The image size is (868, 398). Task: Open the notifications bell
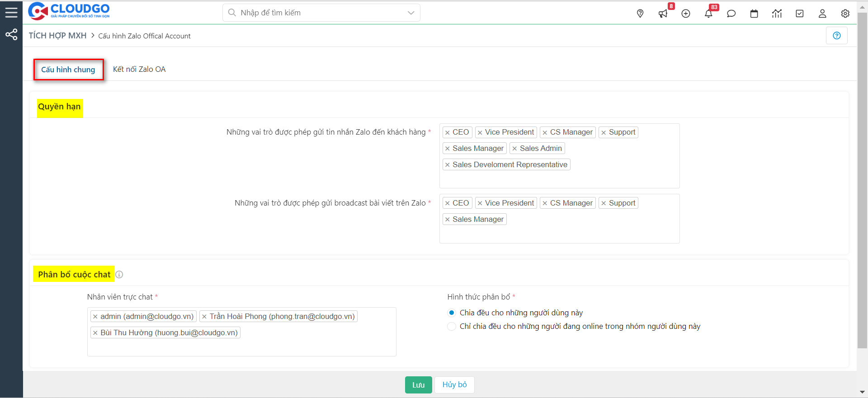[x=708, y=14]
